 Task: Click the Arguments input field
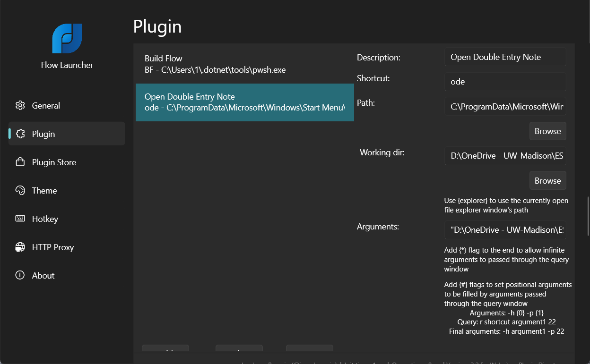(505, 230)
